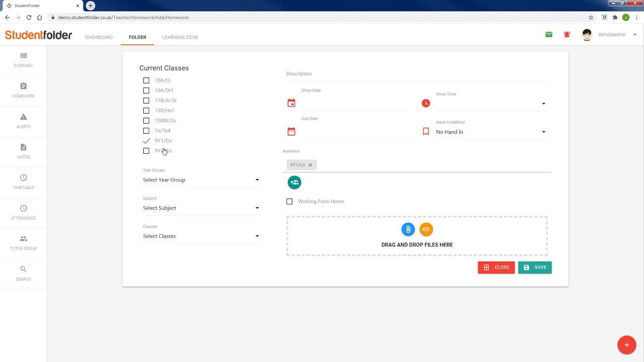Click into the Show Date field
This screenshot has height=362, width=644.
point(357,103)
